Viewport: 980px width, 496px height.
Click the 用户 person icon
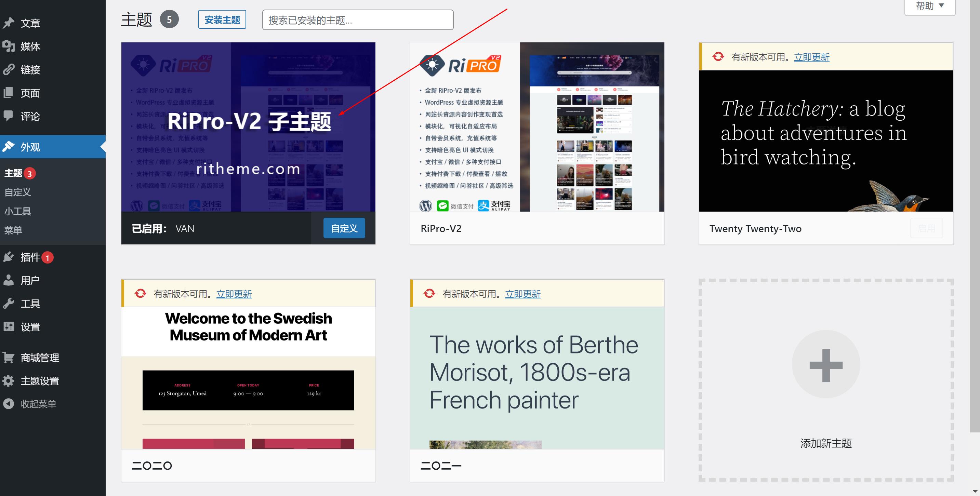(8, 280)
